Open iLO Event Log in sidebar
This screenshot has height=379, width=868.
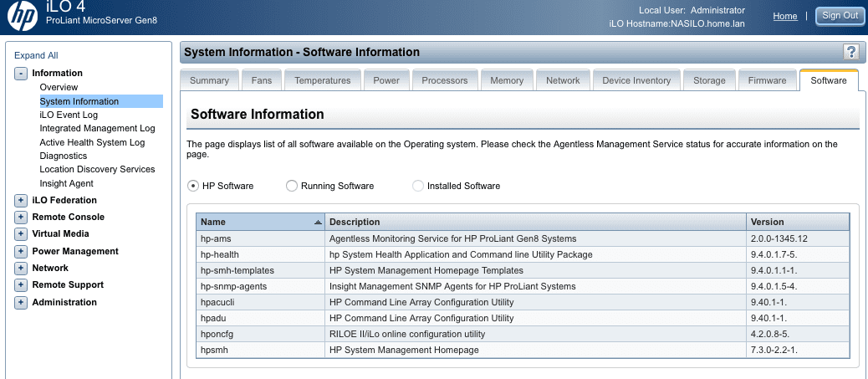(69, 115)
